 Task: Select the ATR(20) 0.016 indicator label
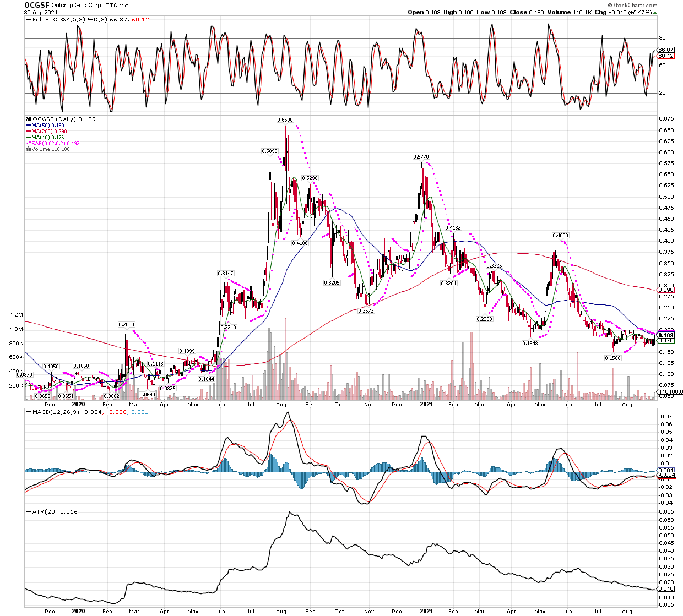(52, 512)
